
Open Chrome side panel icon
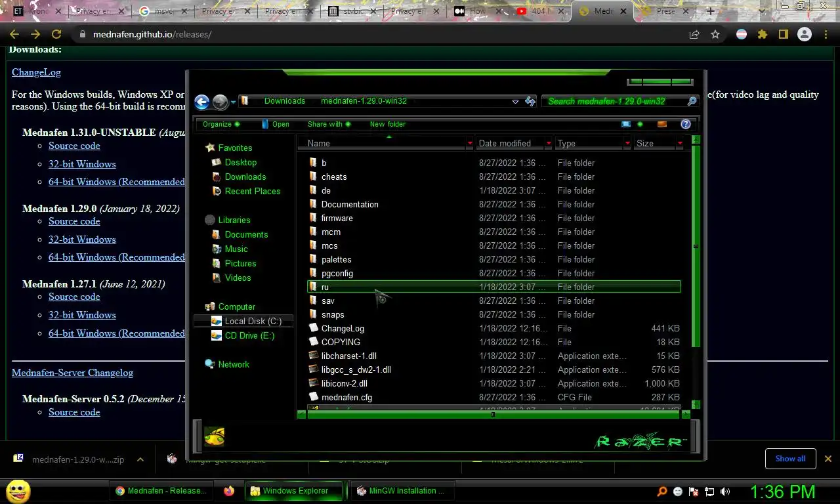tap(783, 35)
